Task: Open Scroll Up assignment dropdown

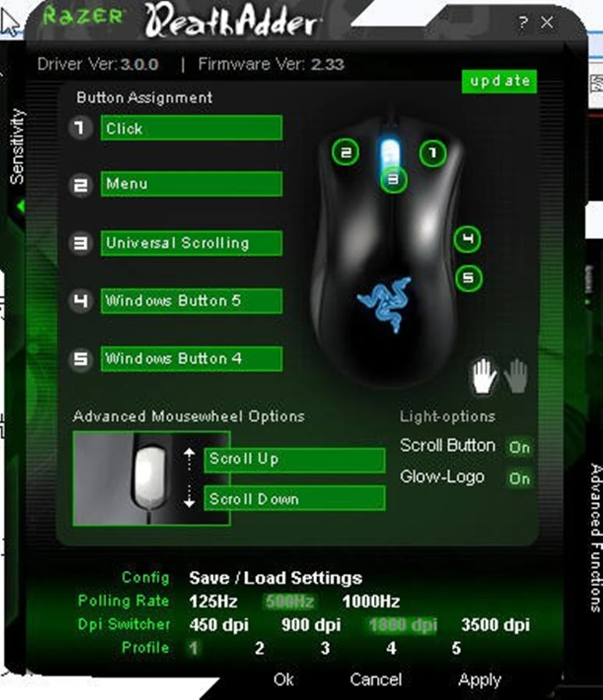Action: pos(294,460)
